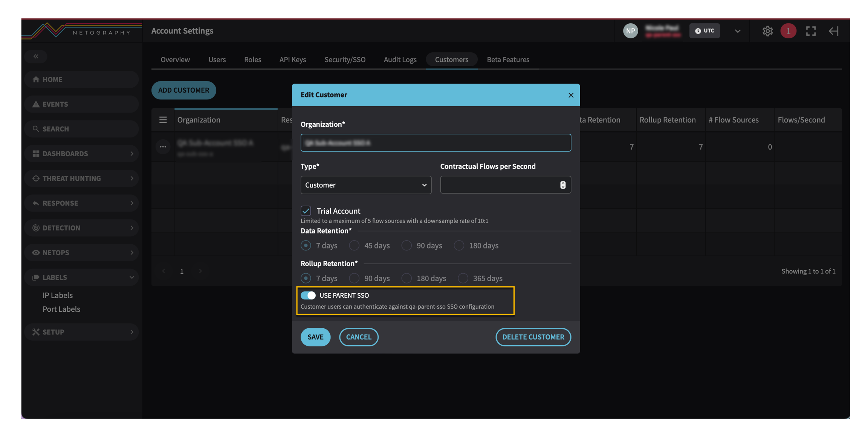
Task: Click the Delete Customer button
Action: coord(533,337)
